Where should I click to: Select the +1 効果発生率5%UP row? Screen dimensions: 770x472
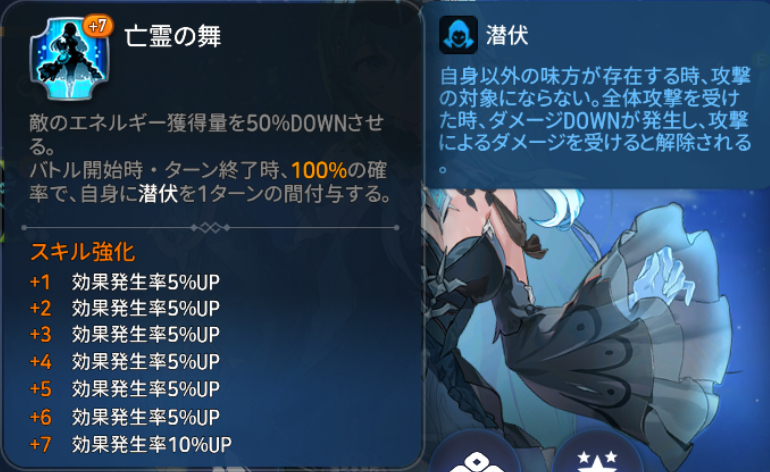pos(125,282)
